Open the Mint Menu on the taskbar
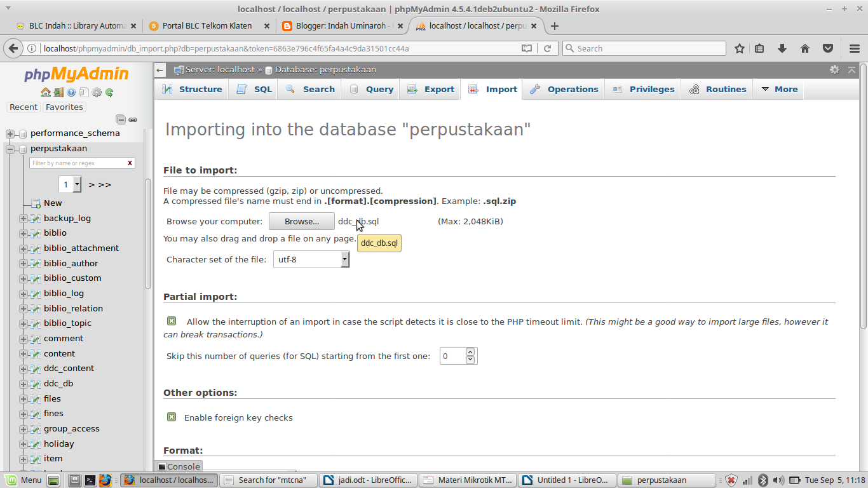 pyautogui.click(x=23, y=480)
